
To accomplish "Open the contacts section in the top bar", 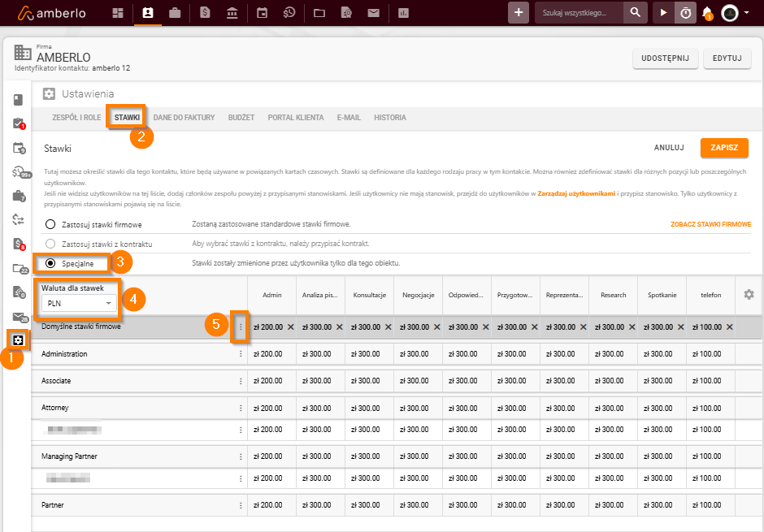I will tap(148, 13).
